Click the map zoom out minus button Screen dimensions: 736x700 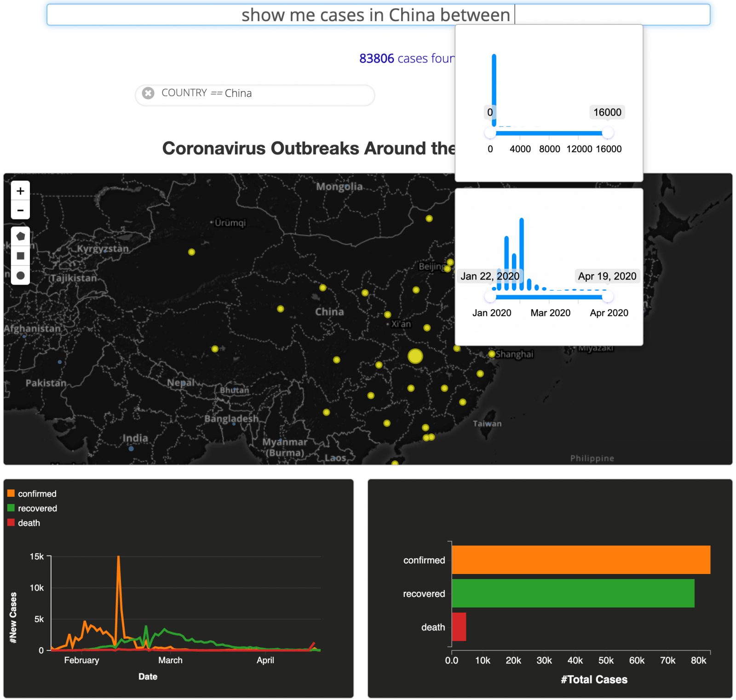point(20,210)
